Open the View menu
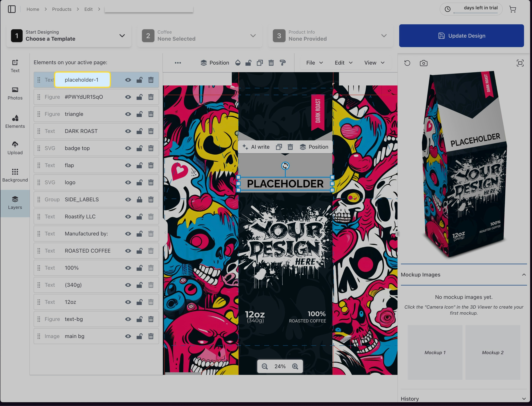Viewport: 532px width, 406px height. [x=374, y=63]
